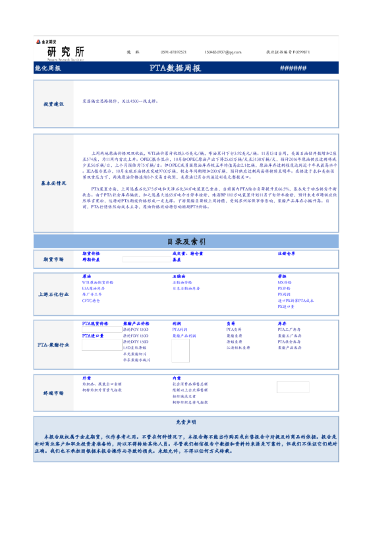Open the 跨期价差 index link
Viewport: 392px width, 555px height.
[x=91, y=260]
